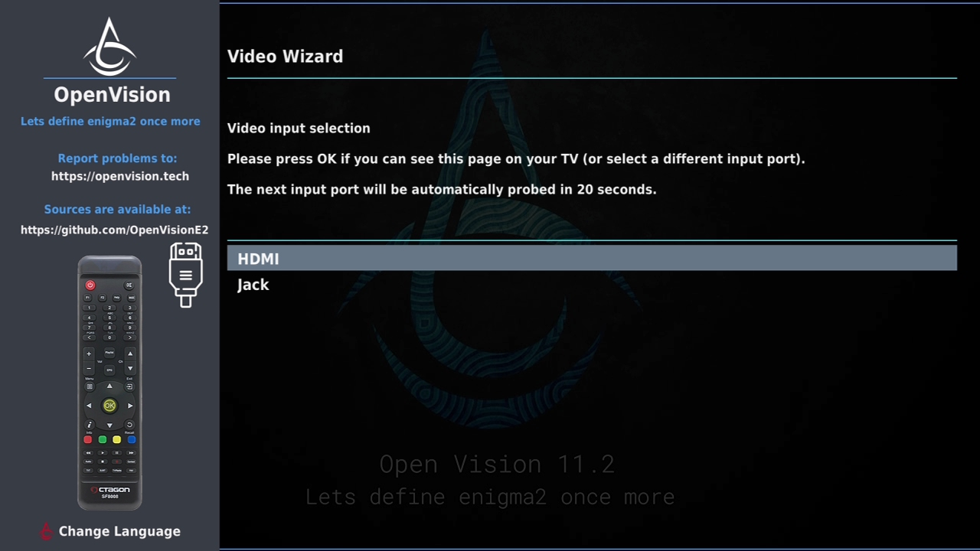Click the Exit button on remote
This screenshot has width=980, height=551.
click(x=129, y=386)
